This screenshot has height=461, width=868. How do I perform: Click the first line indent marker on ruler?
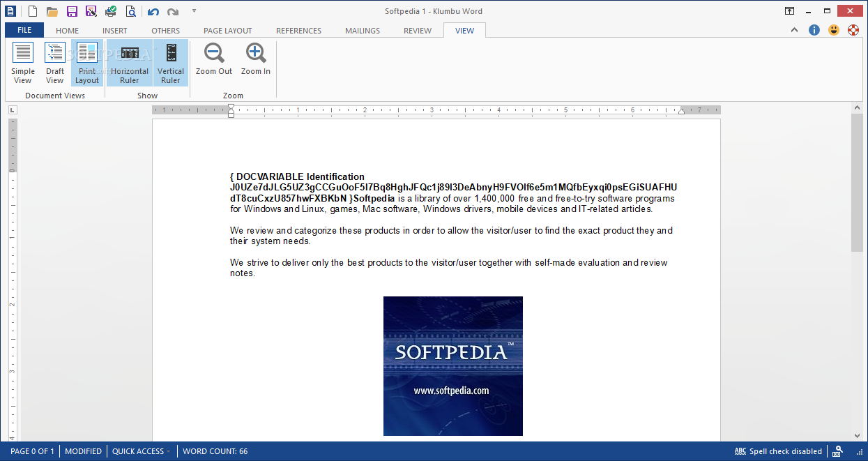pyautogui.click(x=231, y=107)
